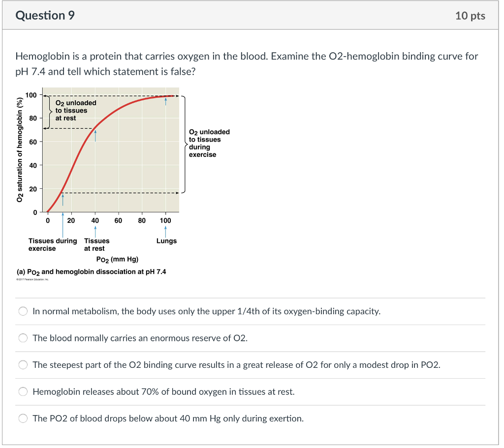Click the Tissues during exercise label
This screenshot has width=504, height=448.
[53, 244]
